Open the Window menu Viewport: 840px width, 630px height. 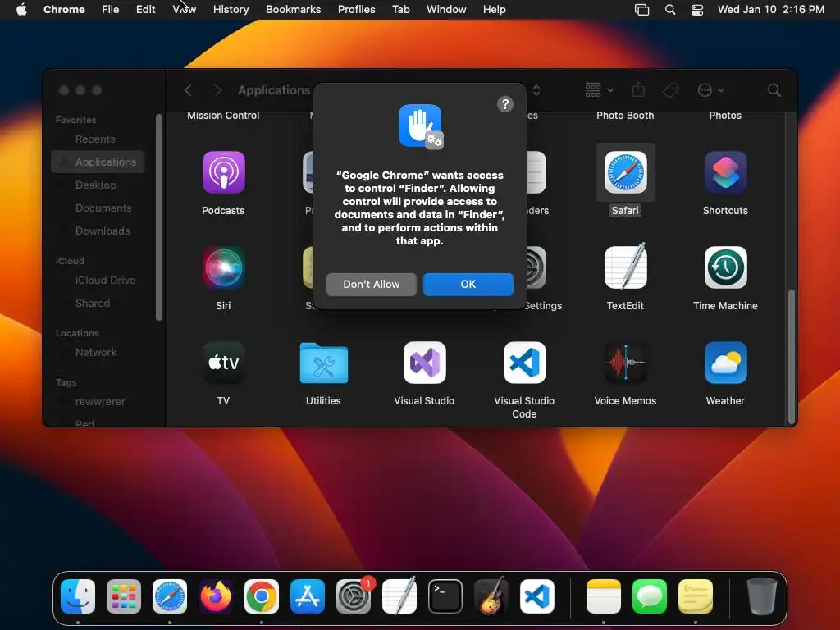click(x=446, y=9)
